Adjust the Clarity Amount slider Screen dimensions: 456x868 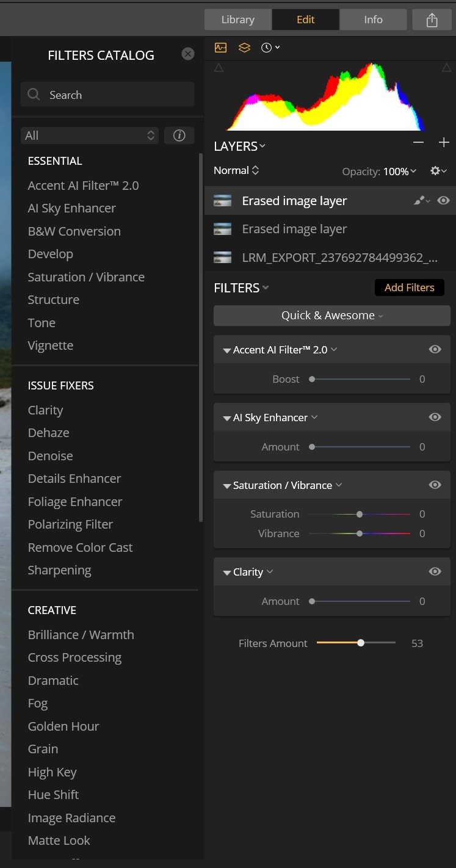360,601
